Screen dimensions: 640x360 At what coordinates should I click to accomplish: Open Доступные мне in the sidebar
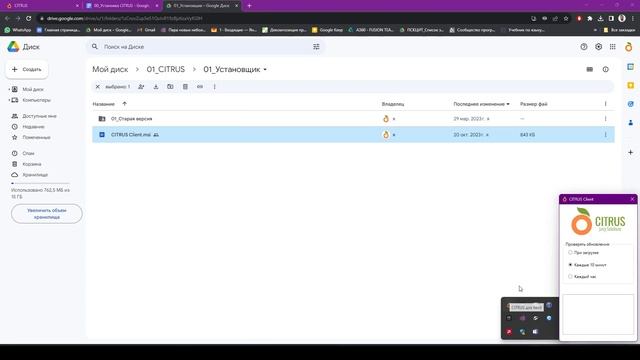click(x=39, y=116)
